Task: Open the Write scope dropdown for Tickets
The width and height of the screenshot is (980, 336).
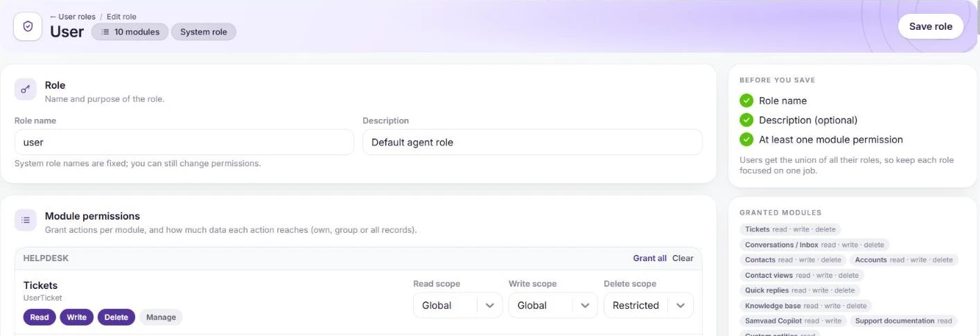Action: click(x=553, y=306)
